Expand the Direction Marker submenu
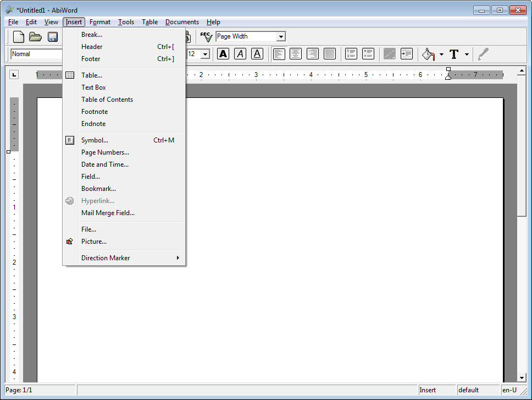This screenshot has height=400, width=532. (105, 257)
